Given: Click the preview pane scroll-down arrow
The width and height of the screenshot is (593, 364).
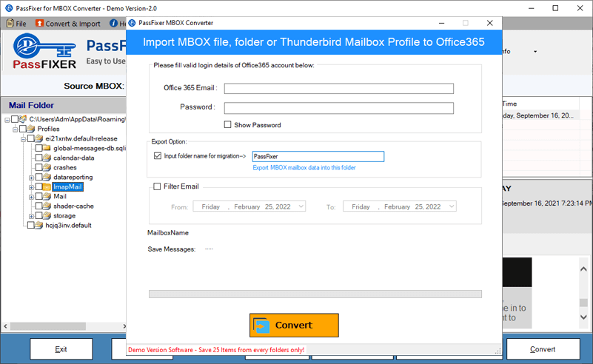Looking at the screenshot, I should (x=583, y=317).
